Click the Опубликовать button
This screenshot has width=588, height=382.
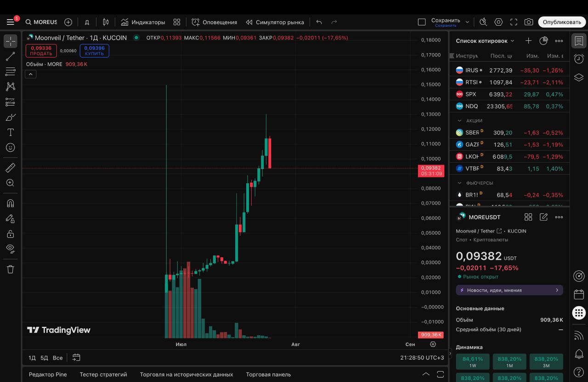tap(562, 22)
